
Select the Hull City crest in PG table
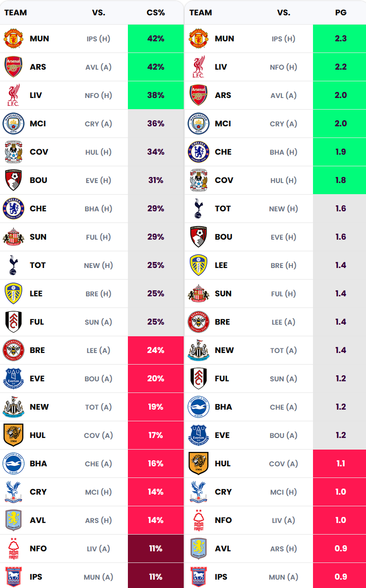199,464
